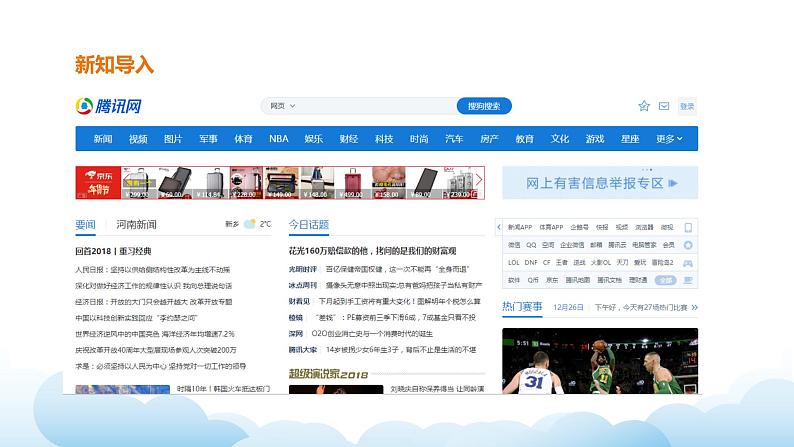Open the 房产 navigation item
The width and height of the screenshot is (794, 447).
pos(490,139)
